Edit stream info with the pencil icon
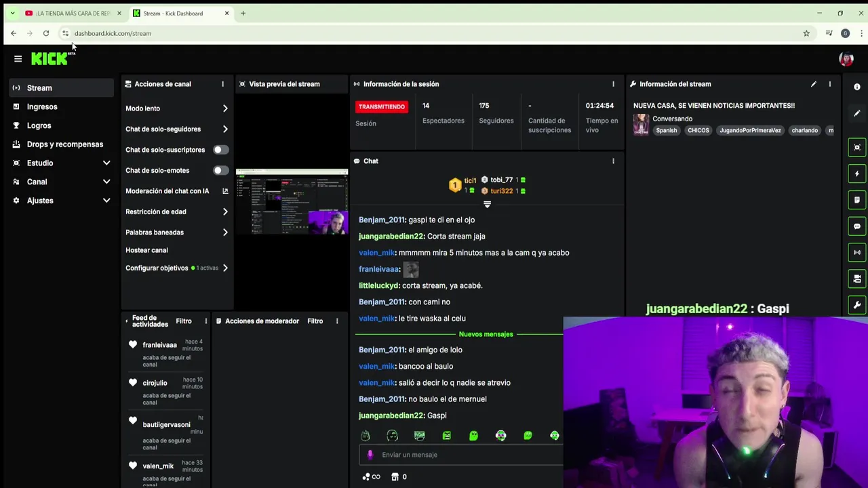868x488 pixels. (x=813, y=84)
